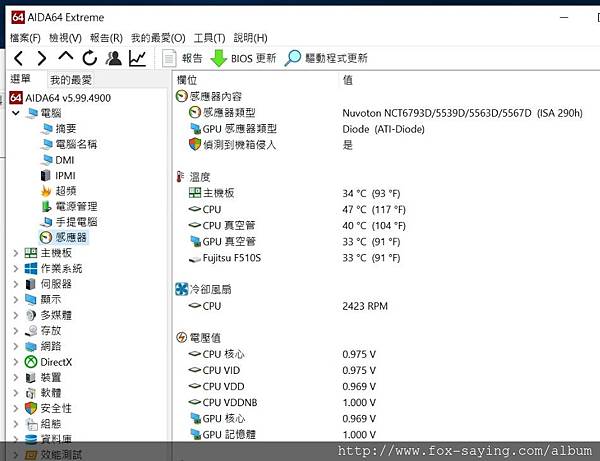
Task: Click the 安全性 shield icon in the tree
Action: coord(31,408)
